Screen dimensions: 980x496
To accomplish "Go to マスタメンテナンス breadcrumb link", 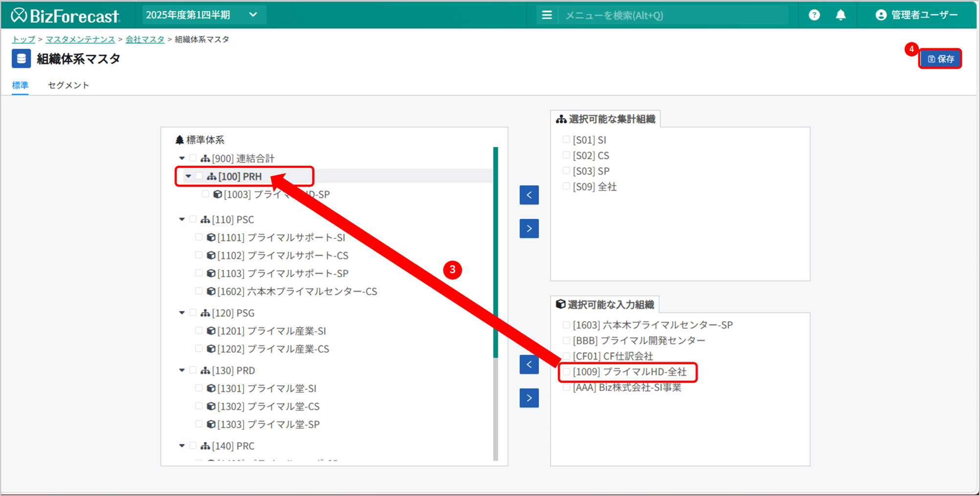I will click(x=80, y=40).
